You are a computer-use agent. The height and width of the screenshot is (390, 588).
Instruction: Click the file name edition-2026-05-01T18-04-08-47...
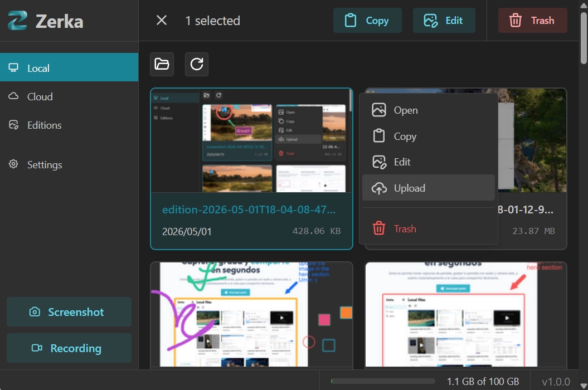pos(249,209)
